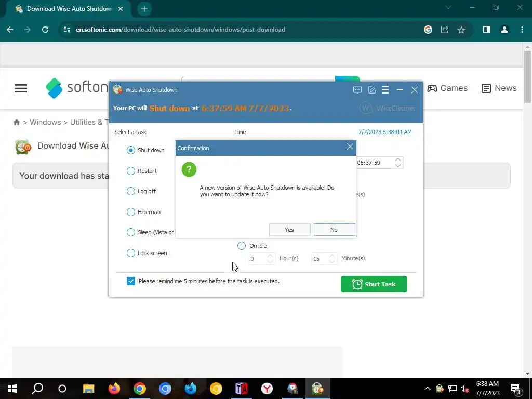Click the Google icon in the address bar
The image size is (532, 399).
tap(428, 30)
